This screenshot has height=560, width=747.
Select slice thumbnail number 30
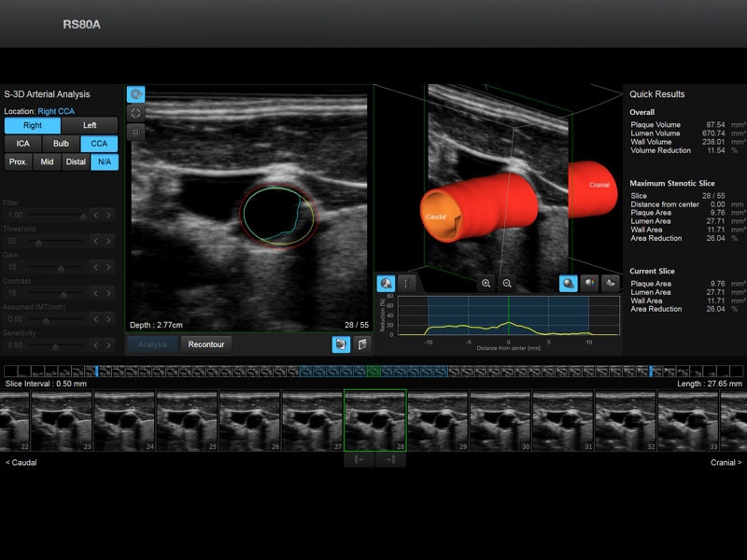point(500,420)
